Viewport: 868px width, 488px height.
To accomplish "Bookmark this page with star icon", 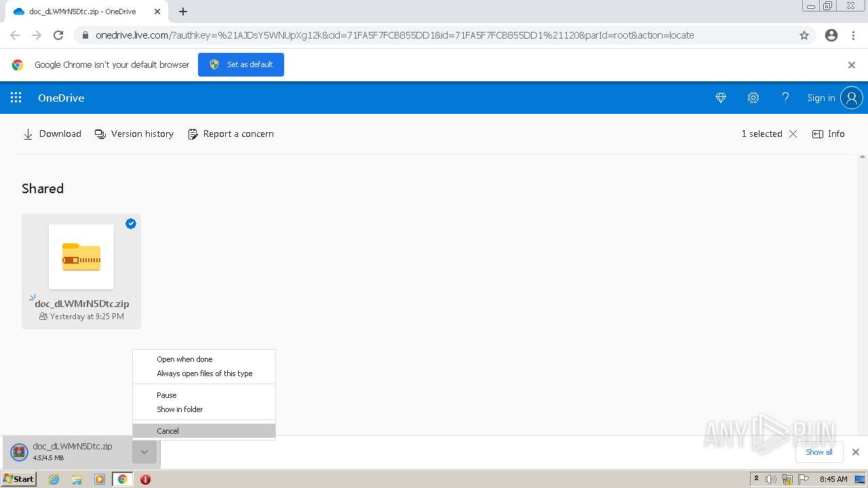I will (804, 35).
